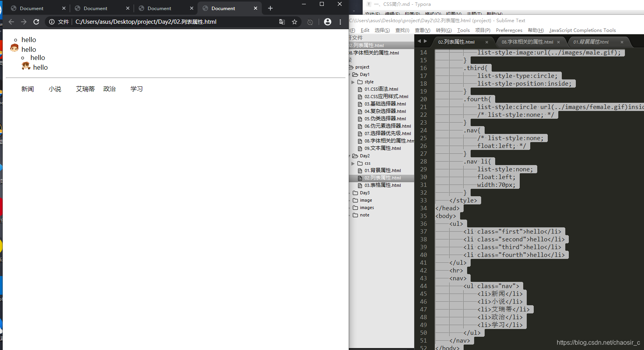Click the 艾瑞蒂 nav item on page

(85, 89)
